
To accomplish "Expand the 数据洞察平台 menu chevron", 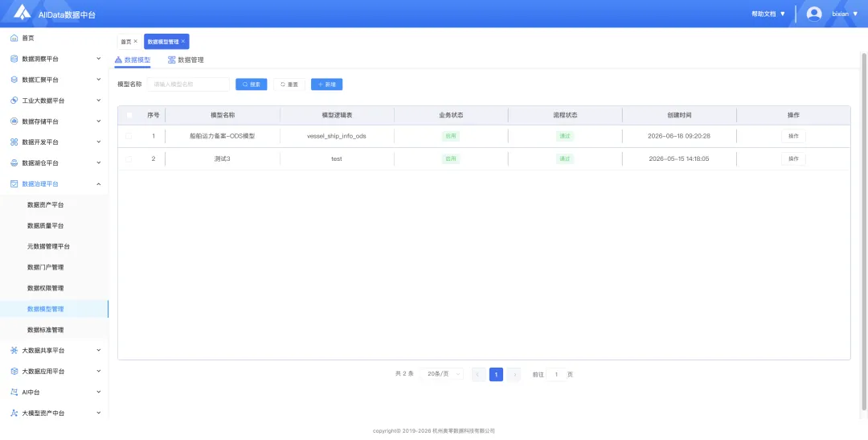I will 99,58.
